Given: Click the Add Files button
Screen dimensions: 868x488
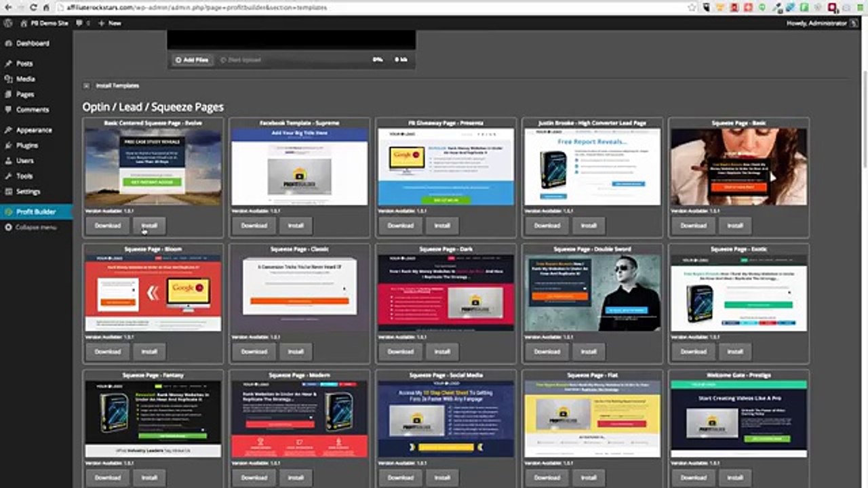Looking at the screenshot, I should tap(192, 60).
